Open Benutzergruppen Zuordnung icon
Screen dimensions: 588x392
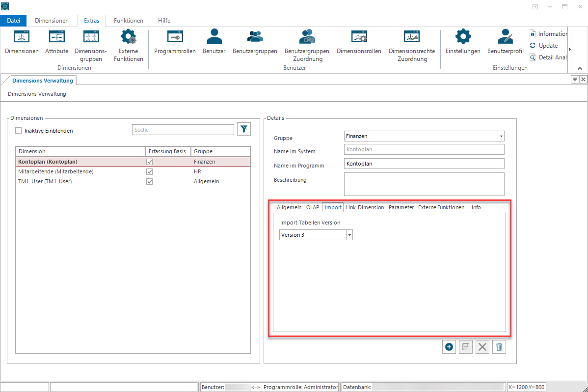click(307, 46)
